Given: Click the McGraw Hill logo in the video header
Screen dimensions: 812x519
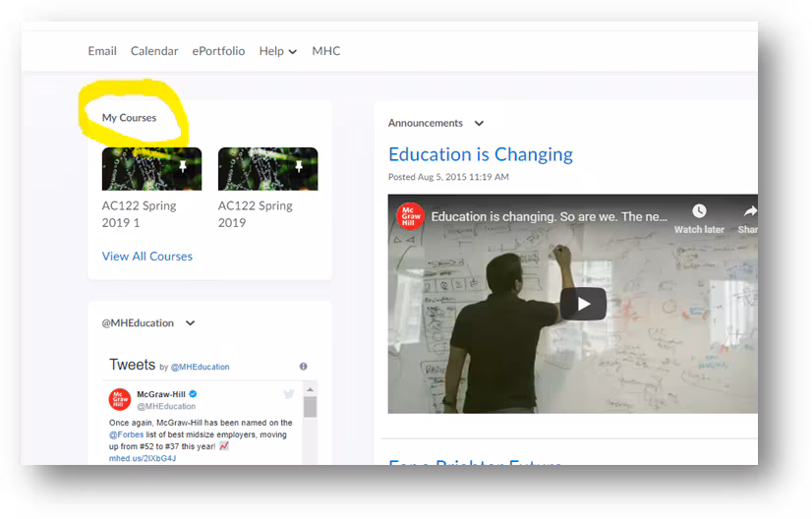Looking at the screenshot, I should tap(409, 216).
